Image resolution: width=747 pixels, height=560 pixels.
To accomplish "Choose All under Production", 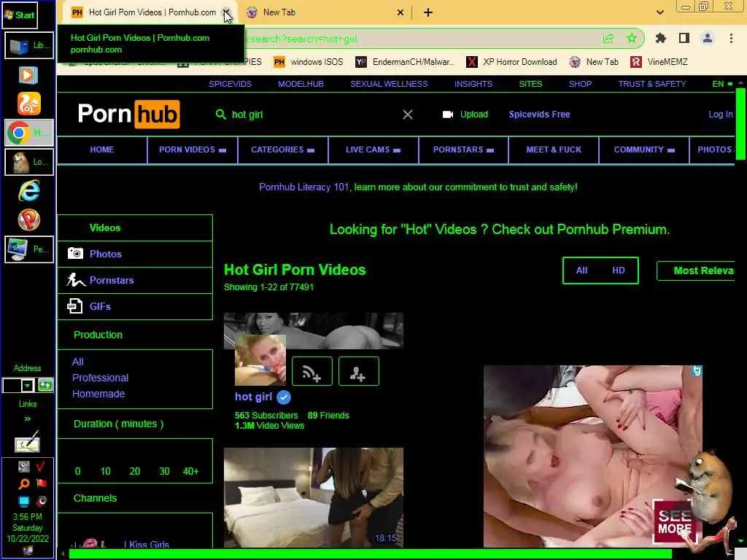I will click(77, 362).
